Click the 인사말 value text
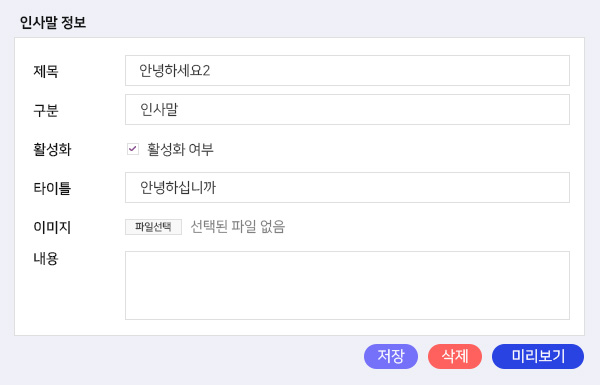 tap(159, 109)
